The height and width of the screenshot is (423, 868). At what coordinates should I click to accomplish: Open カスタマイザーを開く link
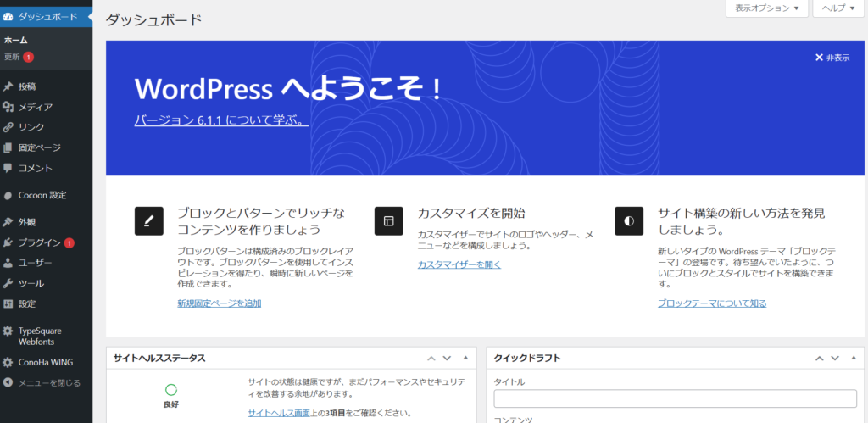click(x=459, y=264)
